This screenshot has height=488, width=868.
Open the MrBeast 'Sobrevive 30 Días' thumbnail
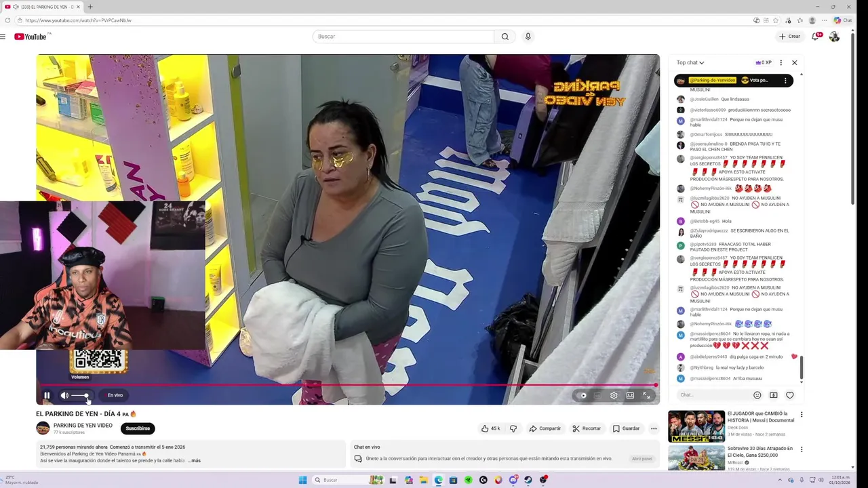[x=696, y=458]
